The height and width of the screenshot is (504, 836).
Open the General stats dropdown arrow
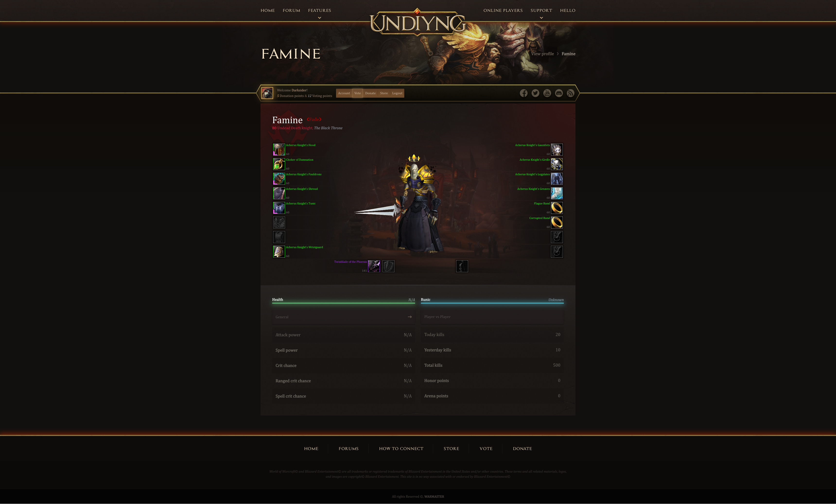point(409,317)
